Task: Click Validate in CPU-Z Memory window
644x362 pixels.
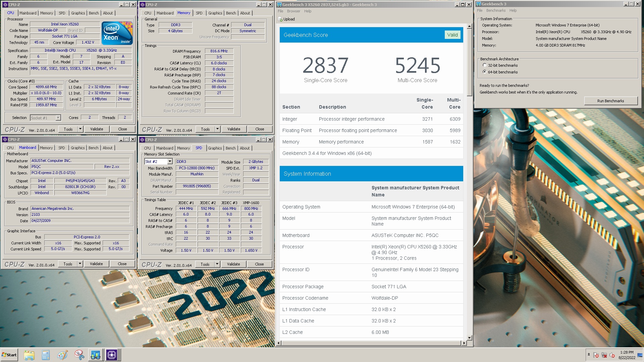Action: [x=234, y=129]
